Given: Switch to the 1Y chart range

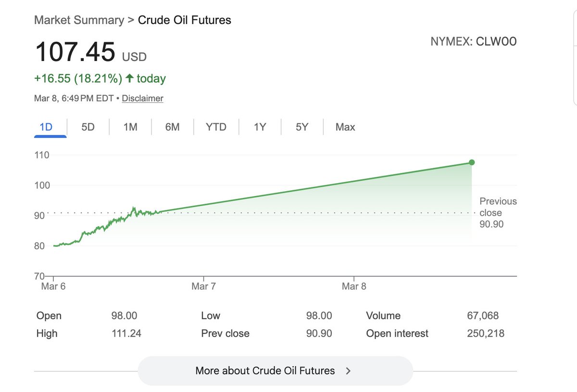Looking at the screenshot, I should [x=260, y=127].
